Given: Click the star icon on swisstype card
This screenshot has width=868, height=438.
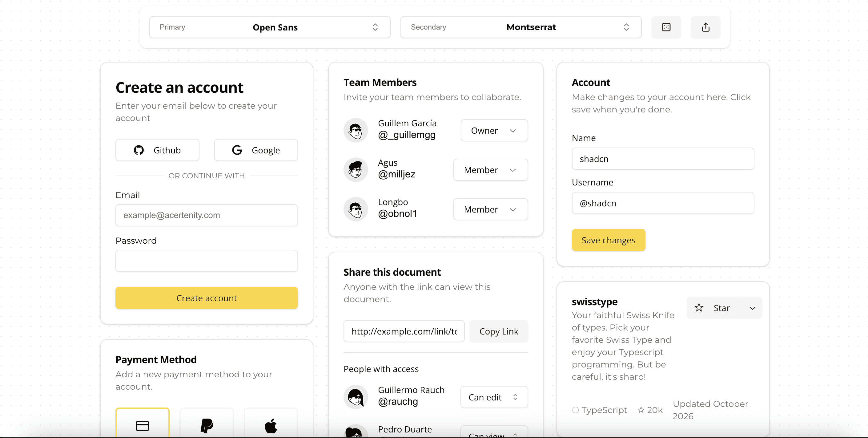Looking at the screenshot, I should tap(699, 307).
